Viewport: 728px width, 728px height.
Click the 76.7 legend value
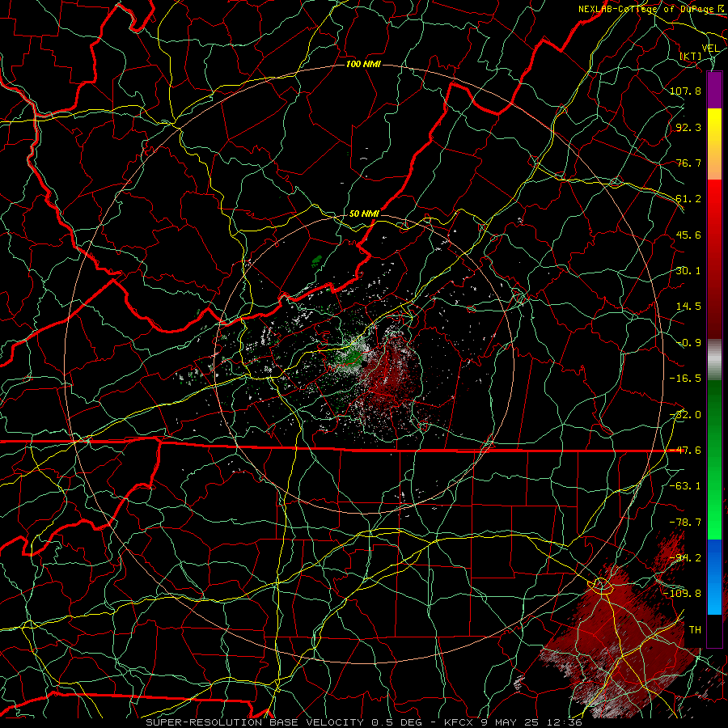(x=688, y=163)
